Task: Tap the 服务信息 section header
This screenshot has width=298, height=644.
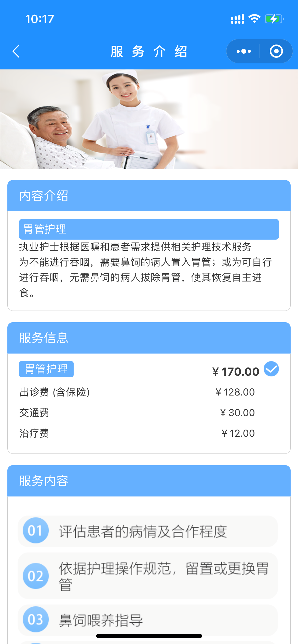Action: 149,338
